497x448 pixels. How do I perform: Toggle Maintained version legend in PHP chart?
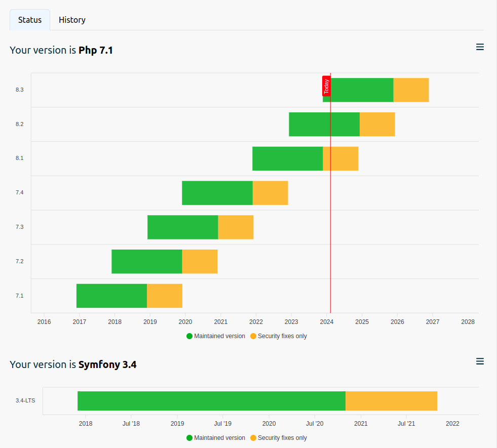(216, 336)
